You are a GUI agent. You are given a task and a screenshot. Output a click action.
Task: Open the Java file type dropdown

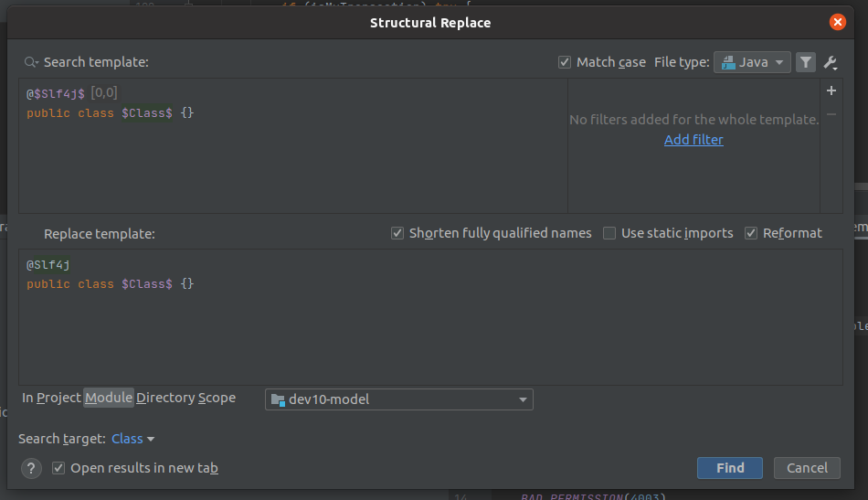click(x=752, y=62)
